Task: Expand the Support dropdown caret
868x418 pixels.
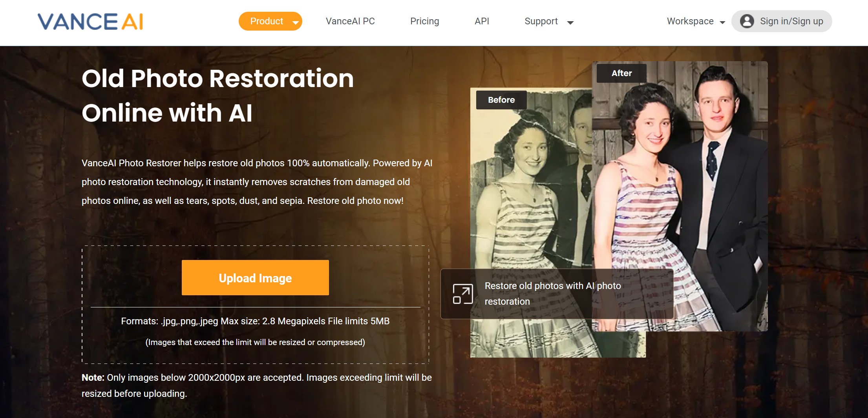Action: tap(570, 23)
